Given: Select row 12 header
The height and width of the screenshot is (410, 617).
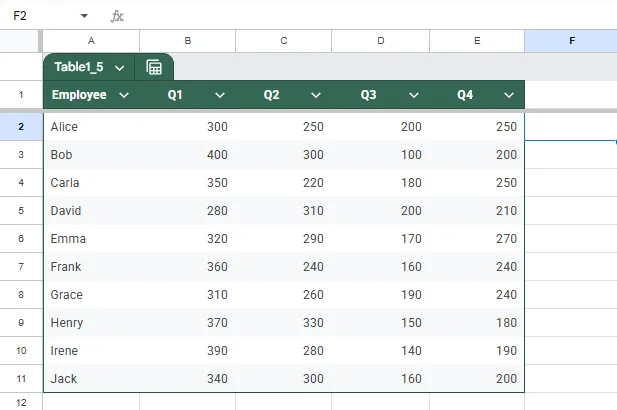Looking at the screenshot, I should click(x=21, y=402).
